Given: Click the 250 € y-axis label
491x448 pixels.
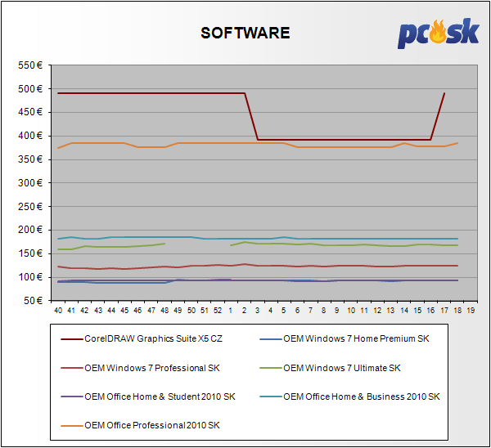Looking at the screenshot, I should tap(30, 207).
